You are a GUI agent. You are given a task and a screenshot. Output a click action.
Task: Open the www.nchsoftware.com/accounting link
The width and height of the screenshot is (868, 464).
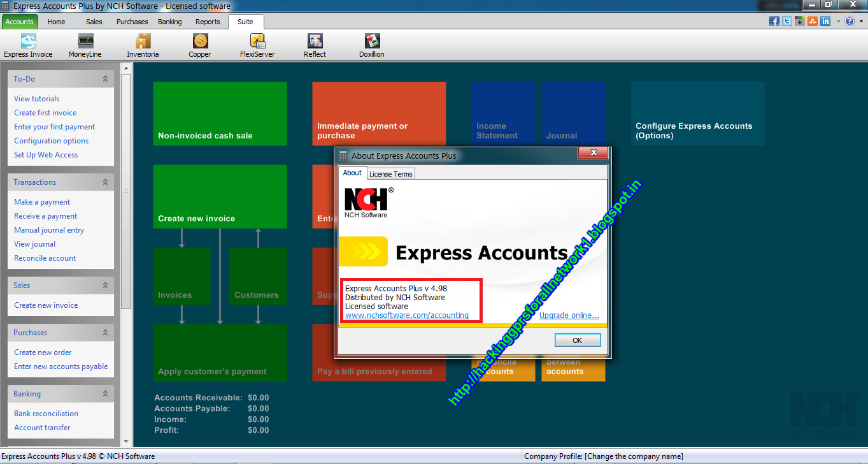pyautogui.click(x=407, y=315)
